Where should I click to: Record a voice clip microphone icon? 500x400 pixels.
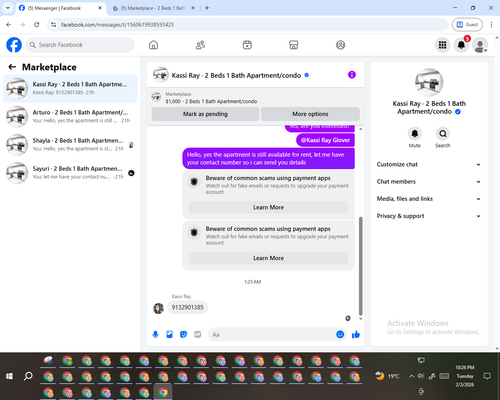pos(155,334)
